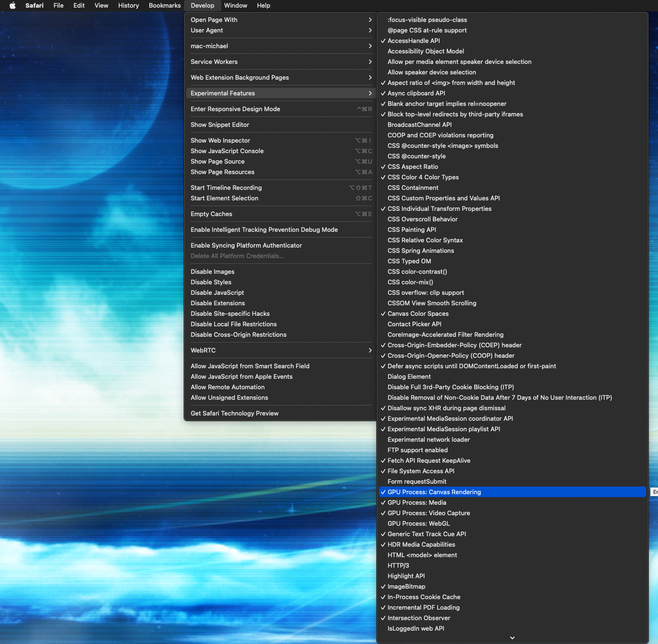The image size is (658, 644).
Task: Enable BroadcastChannel API
Action: pyautogui.click(x=513, y=125)
